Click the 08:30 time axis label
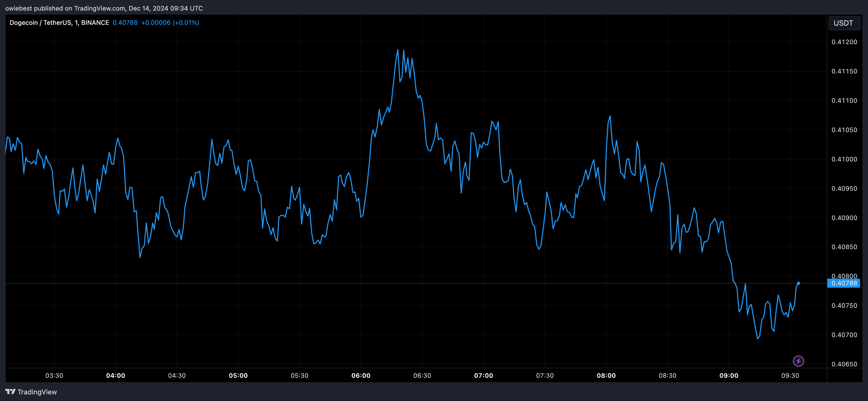868x401 pixels. pyautogui.click(x=668, y=375)
